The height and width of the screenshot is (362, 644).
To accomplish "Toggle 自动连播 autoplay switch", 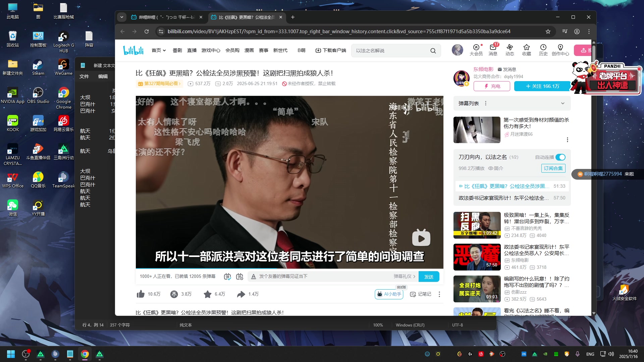I will pyautogui.click(x=560, y=157).
